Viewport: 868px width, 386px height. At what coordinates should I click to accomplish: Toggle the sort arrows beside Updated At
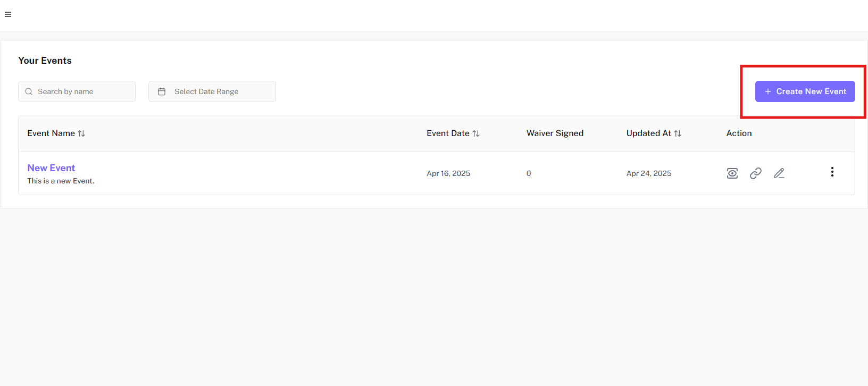coord(678,133)
